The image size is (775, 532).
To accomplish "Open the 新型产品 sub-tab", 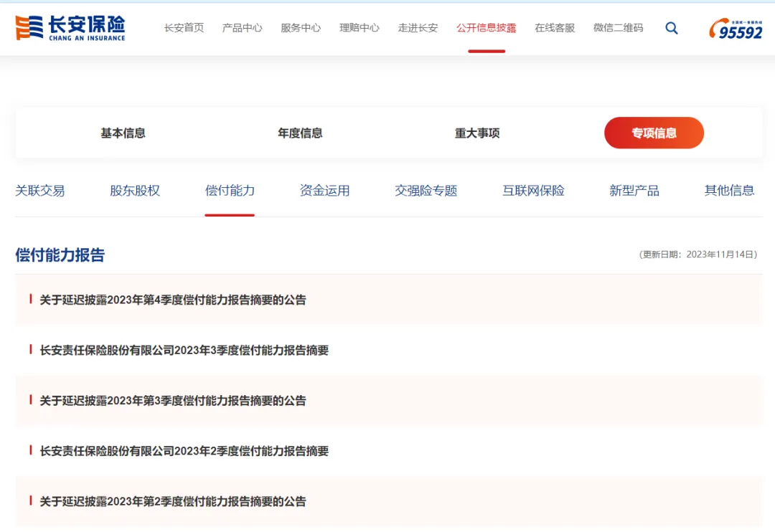I will 634,191.
